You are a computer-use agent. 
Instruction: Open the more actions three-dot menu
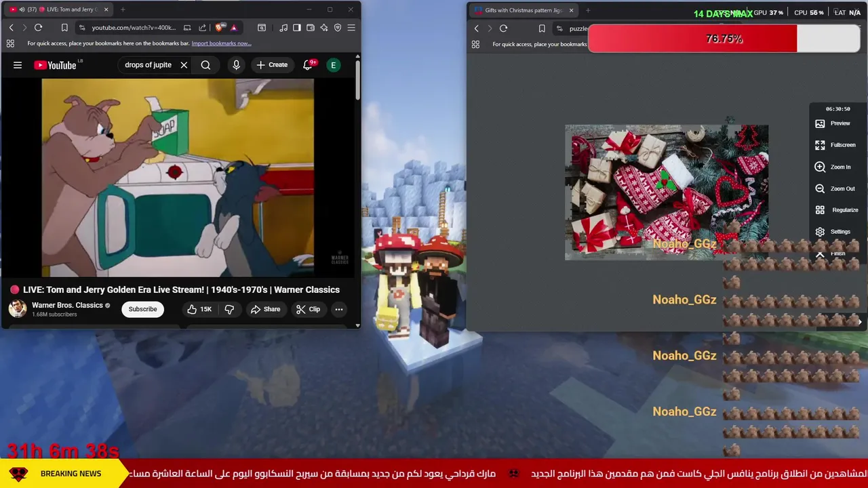[338, 309]
